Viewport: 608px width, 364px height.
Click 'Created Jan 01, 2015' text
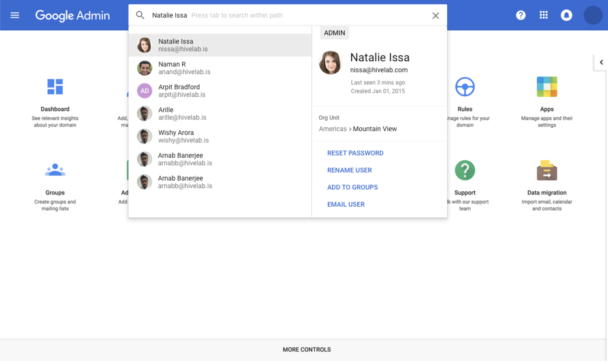point(378,91)
